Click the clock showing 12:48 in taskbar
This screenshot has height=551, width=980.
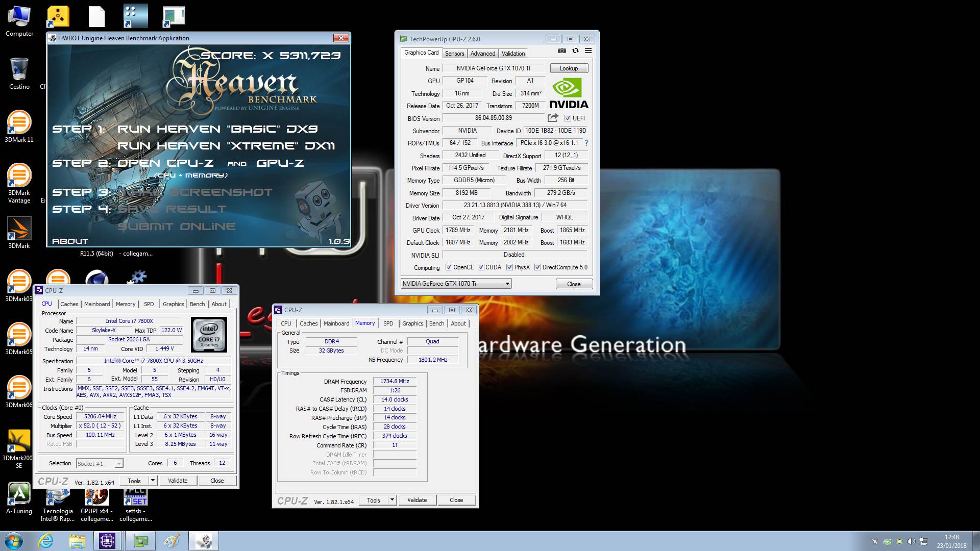951,537
